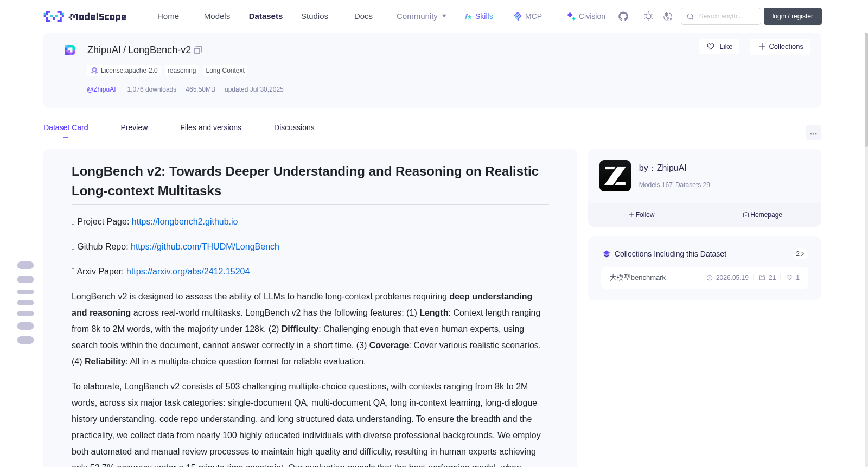Click the search magnifier icon
Screen dimensions: 868x467
pos(690,16)
